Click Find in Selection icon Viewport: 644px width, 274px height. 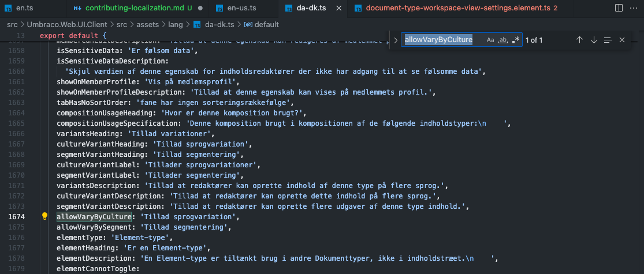(608, 40)
